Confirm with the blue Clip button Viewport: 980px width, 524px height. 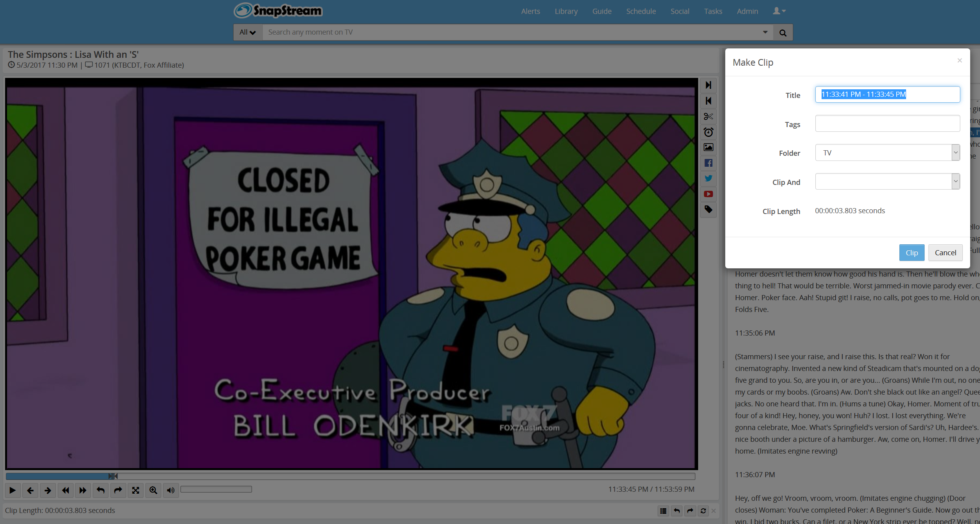(912, 253)
